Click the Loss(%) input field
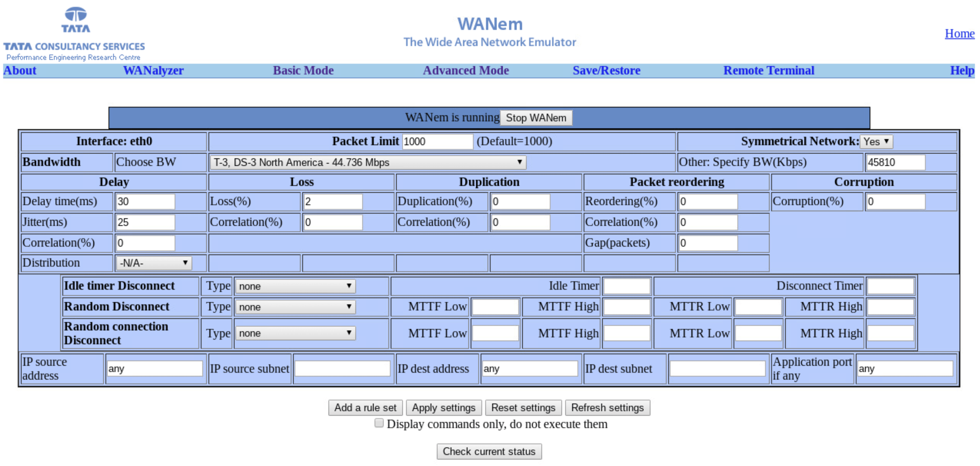 (x=333, y=202)
